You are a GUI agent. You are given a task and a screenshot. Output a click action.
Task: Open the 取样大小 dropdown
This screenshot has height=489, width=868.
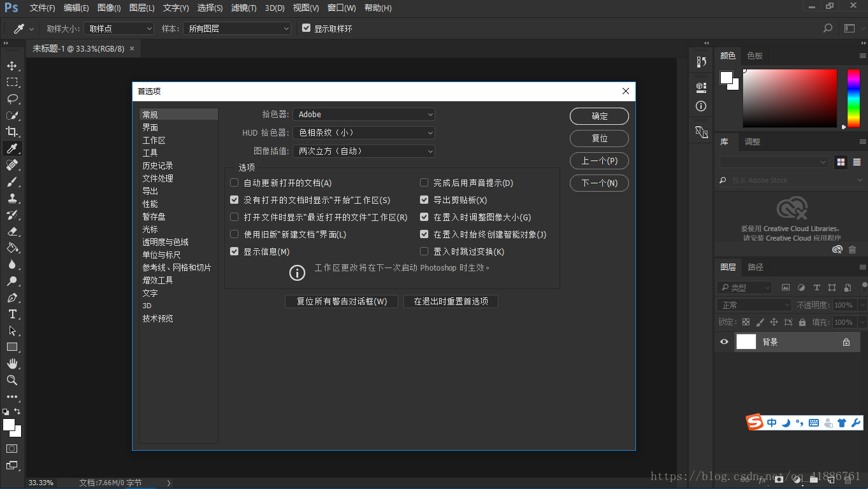tap(119, 29)
